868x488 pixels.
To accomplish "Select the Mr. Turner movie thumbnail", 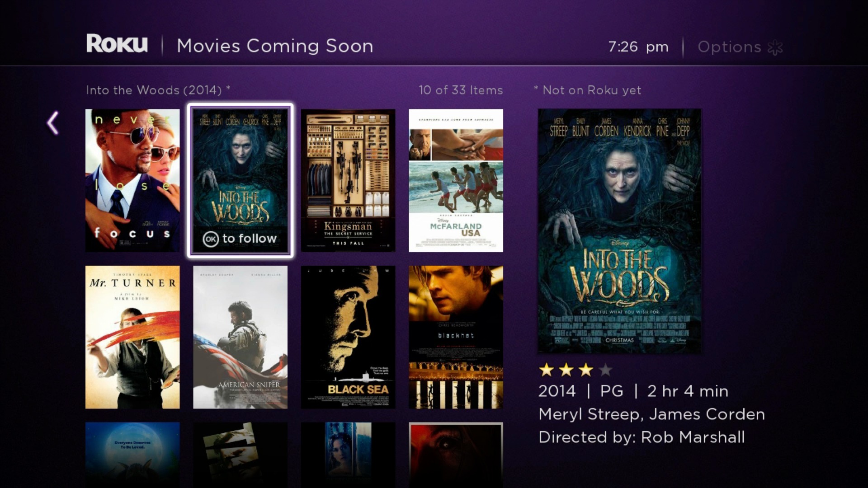I will [x=132, y=338].
